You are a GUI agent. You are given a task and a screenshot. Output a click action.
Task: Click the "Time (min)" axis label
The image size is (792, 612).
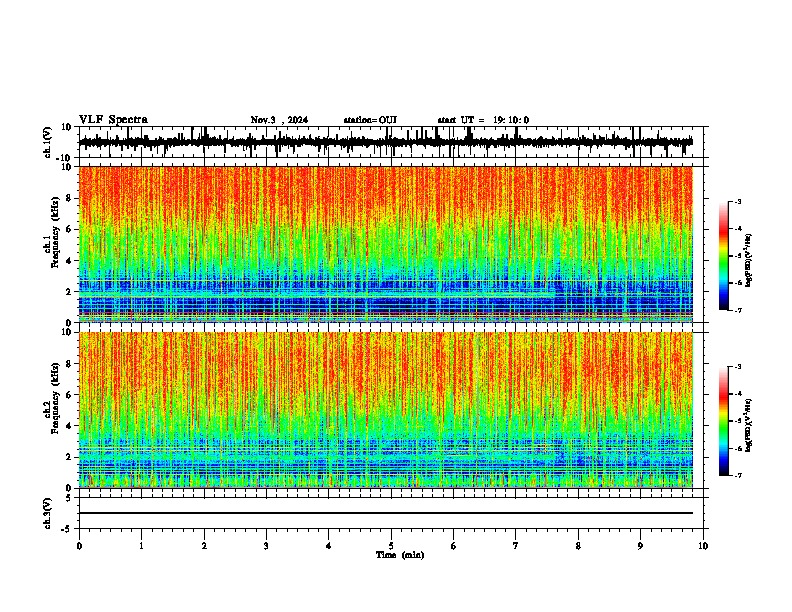click(400, 555)
